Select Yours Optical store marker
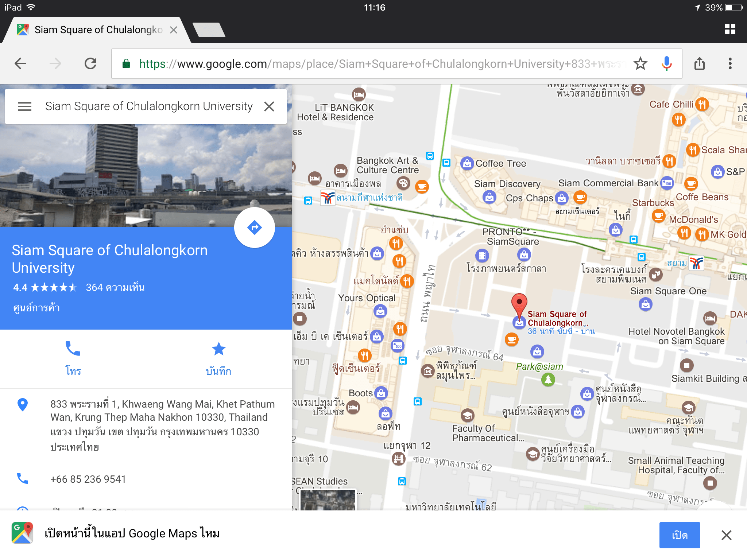This screenshot has height=560, width=747. (x=380, y=311)
